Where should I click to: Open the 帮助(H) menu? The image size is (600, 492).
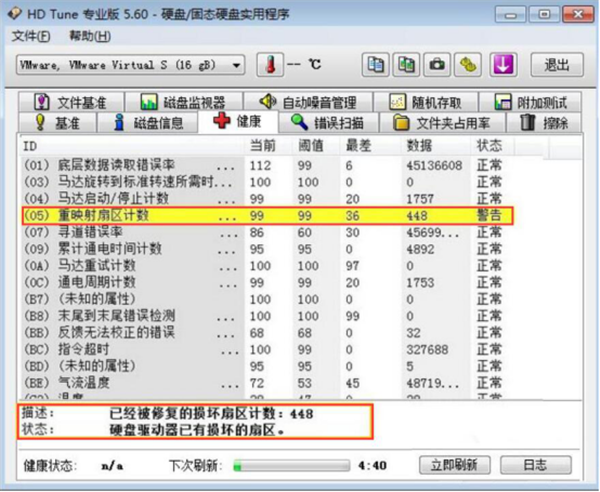90,36
